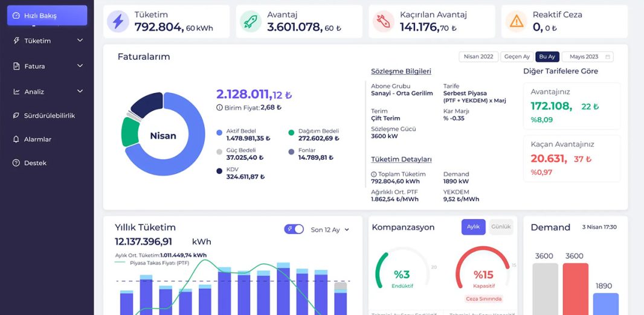The width and height of the screenshot is (644, 315).
Task: Click the info icon beside Toplam Tüketim
Action: pos(373,174)
